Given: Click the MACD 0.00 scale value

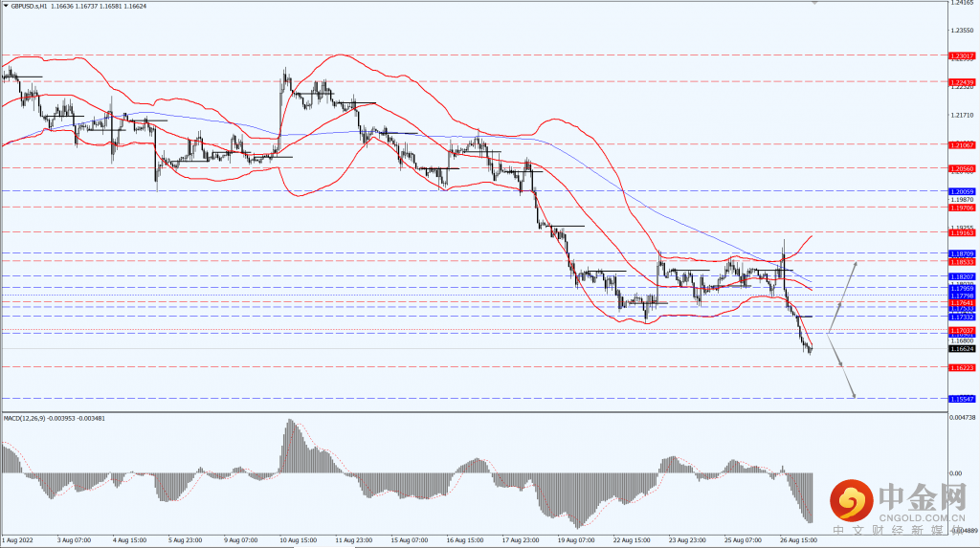Looking at the screenshot, I should (956, 473).
